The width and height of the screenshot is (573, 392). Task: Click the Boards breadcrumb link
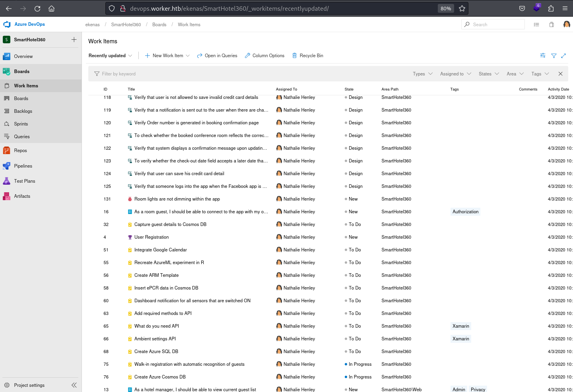click(x=159, y=25)
